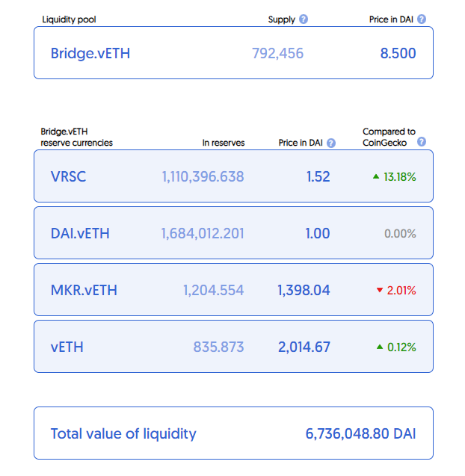This screenshot has height=476, width=465.
Task: Click help icon beside reserves Price in DAI
Action: [x=331, y=143]
